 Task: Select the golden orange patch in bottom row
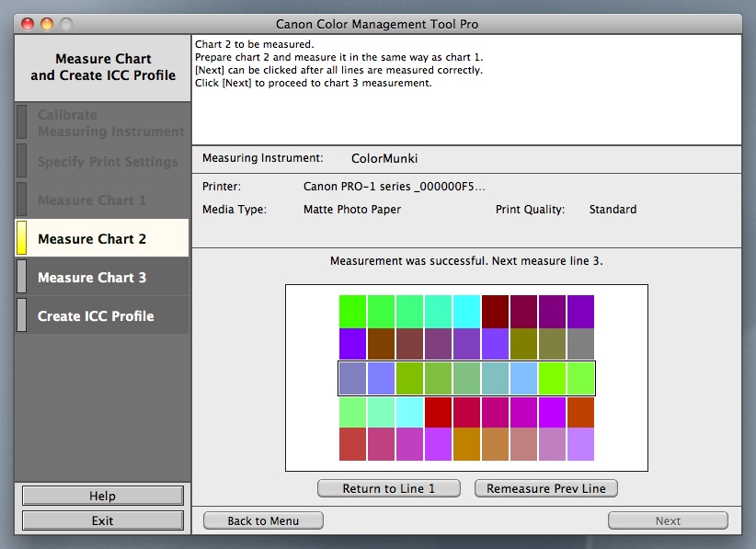tap(466, 444)
